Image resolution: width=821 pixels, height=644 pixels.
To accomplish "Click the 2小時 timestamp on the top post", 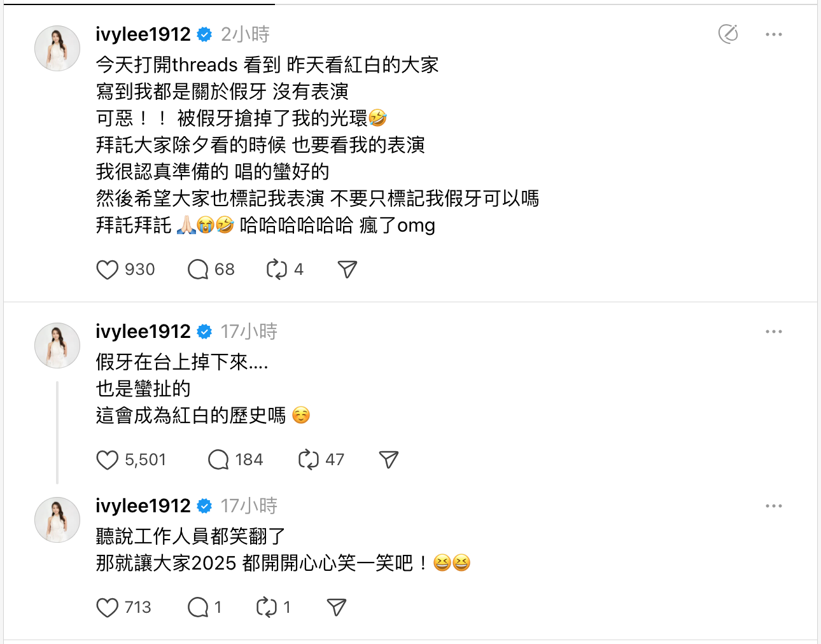I will 245,34.
